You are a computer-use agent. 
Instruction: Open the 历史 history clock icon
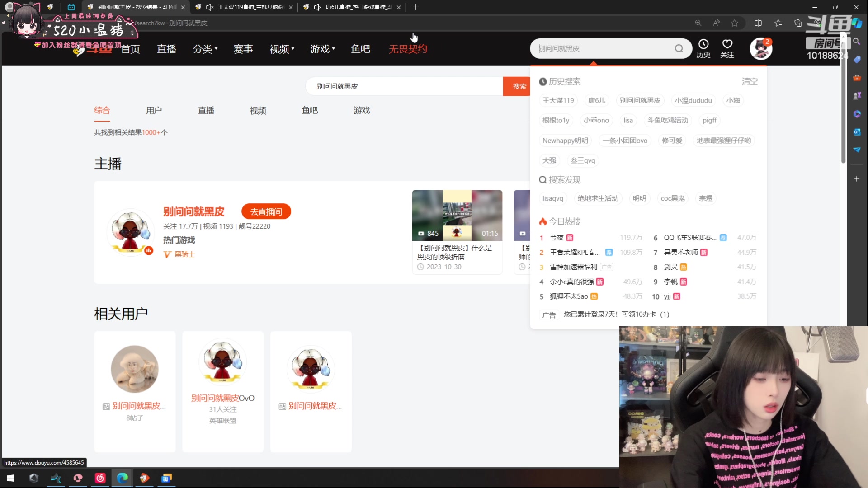[703, 48]
